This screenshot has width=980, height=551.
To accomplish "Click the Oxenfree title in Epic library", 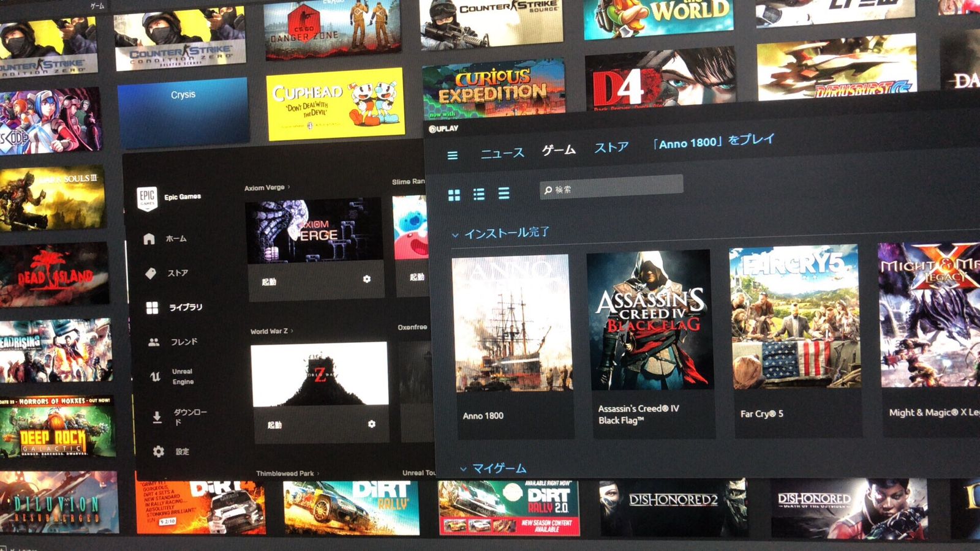I will [412, 328].
